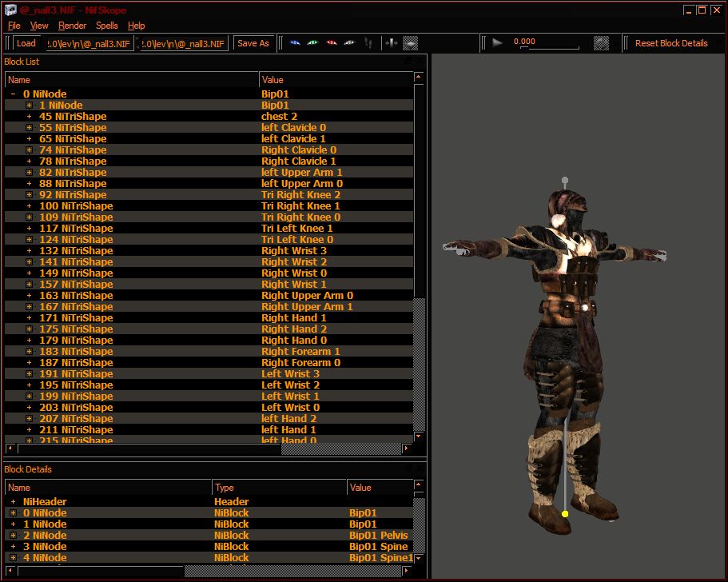Switch to side view with red eye icon
Viewport: 728px width, 582px height.
[331, 43]
